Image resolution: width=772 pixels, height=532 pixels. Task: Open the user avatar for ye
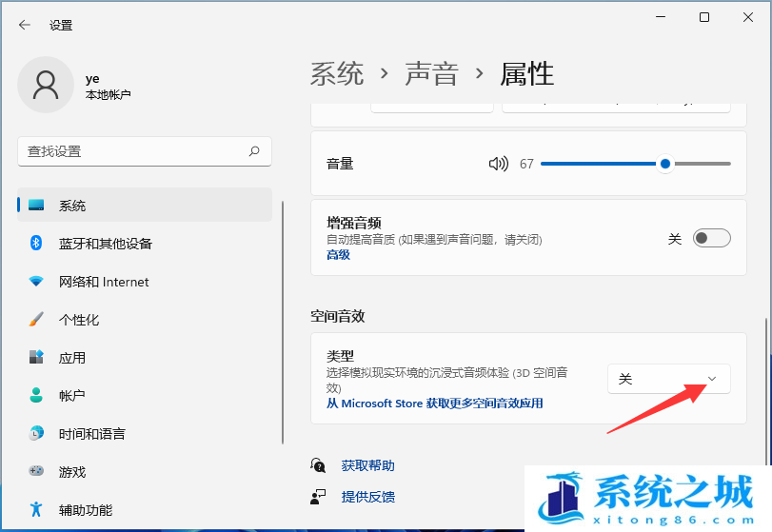coord(46,85)
